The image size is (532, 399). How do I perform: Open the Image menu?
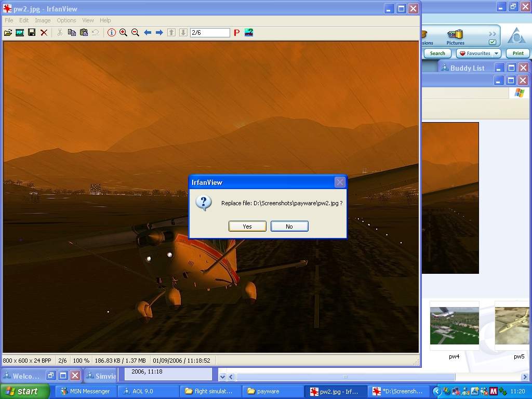(x=43, y=20)
